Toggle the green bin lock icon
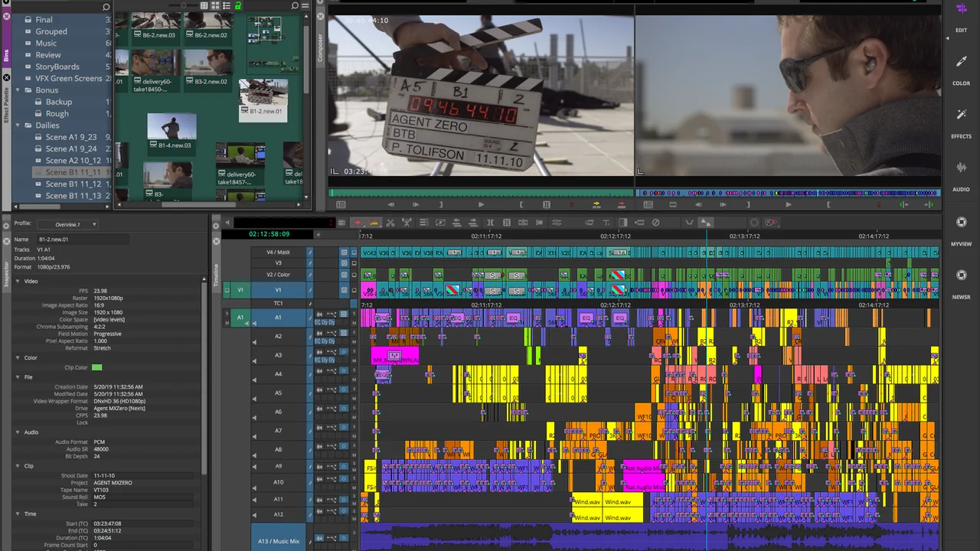 (x=238, y=6)
